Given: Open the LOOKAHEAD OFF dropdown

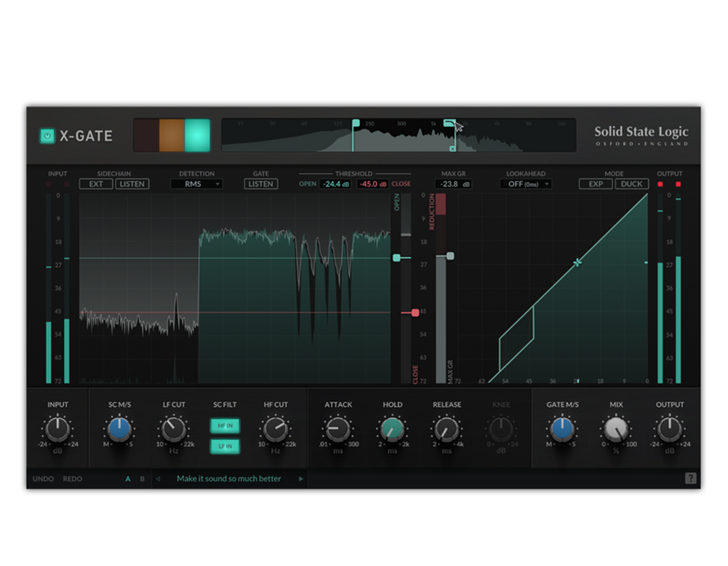Looking at the screenshot, I should coord(526,184).
